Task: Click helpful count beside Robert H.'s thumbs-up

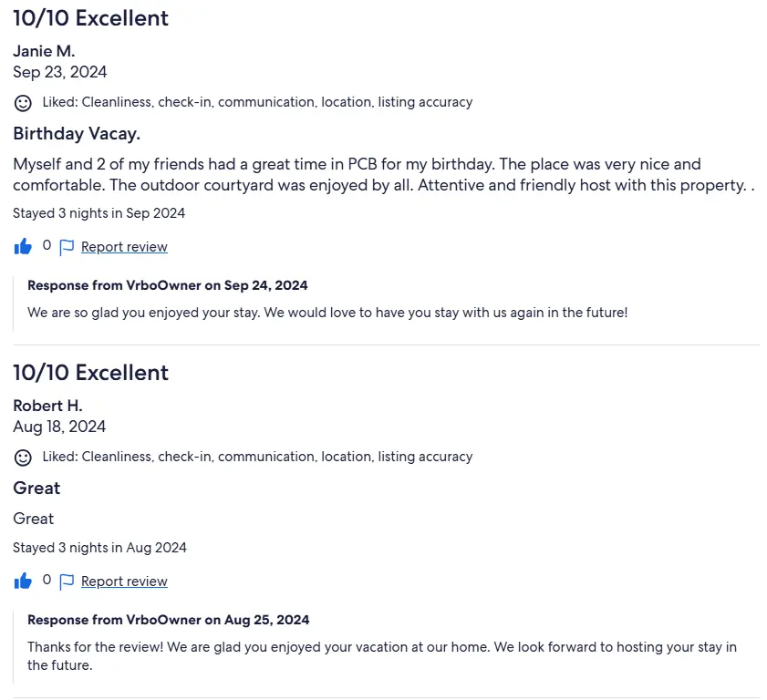Action: [47, 580]
